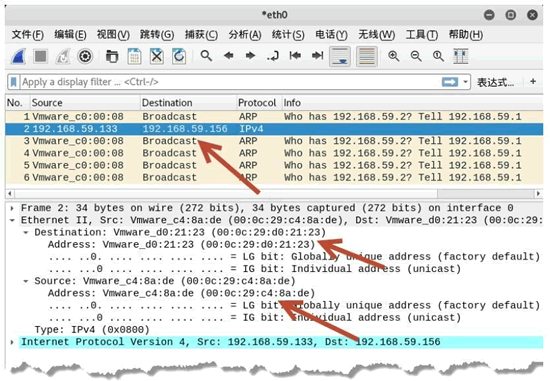The height and width of the screenshot is (381, 550).
Task: Toggle the display filter bookmark
Action: pos(14,82)
